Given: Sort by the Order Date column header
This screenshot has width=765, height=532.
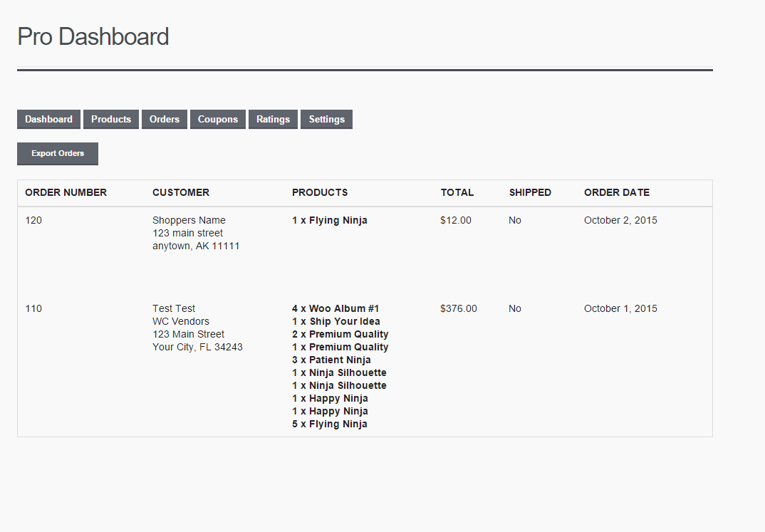Looking at the screenshot, I should point(617,192).
